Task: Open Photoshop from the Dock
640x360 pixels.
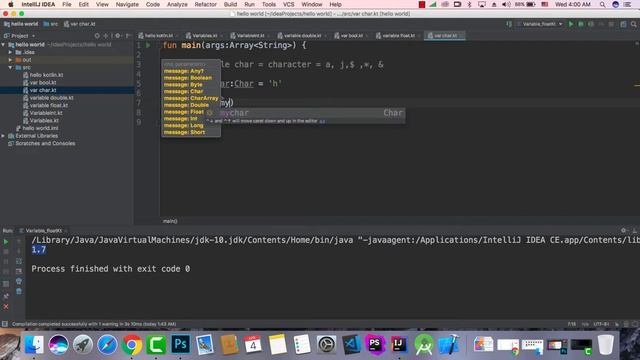Action: (x=180, y=344)
